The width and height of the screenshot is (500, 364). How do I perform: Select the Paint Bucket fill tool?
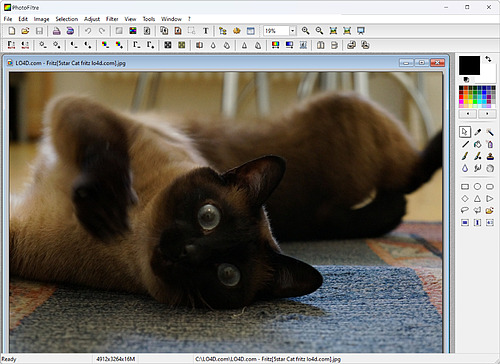477,144
